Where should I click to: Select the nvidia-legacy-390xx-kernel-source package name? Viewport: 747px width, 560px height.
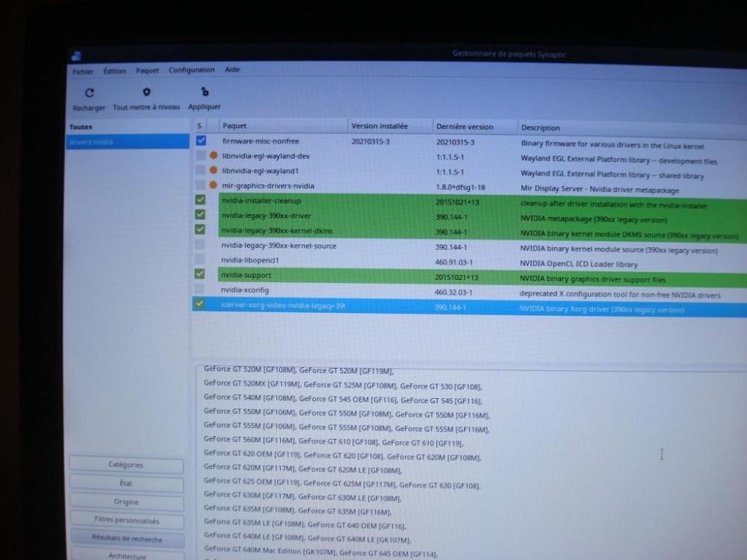(279, 246)
